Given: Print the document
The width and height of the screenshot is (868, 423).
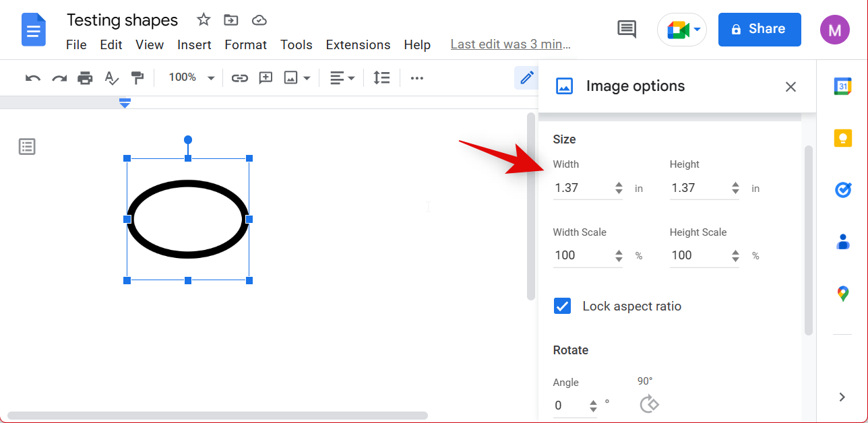Looking at the screenshot, I should pos(85,78).
